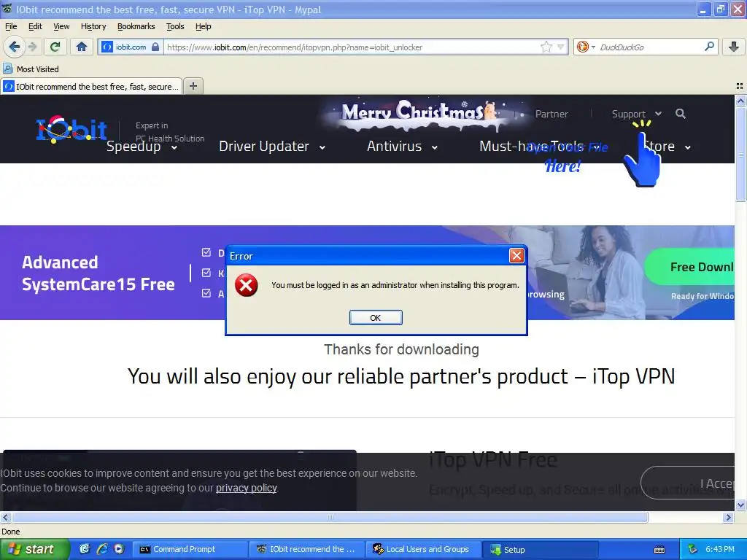
Task: Switch to Setup taskbar item
Action: pyautogui.click(x=541, y=549)
